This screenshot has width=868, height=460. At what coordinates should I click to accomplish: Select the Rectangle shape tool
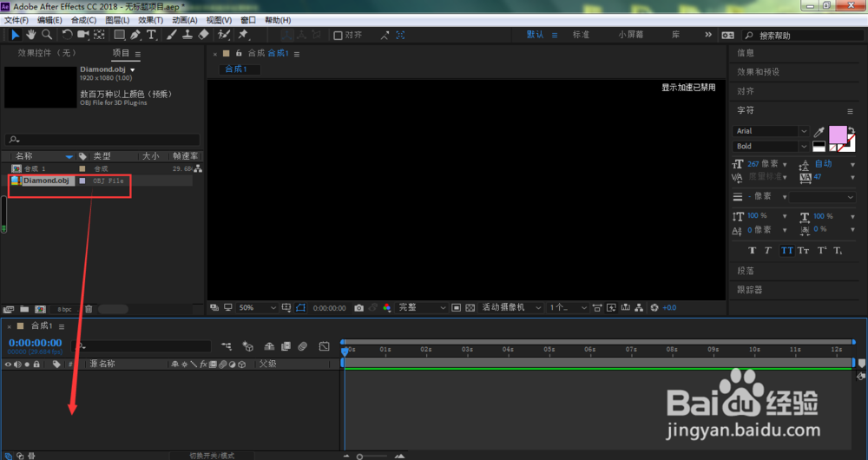point(119,35)
